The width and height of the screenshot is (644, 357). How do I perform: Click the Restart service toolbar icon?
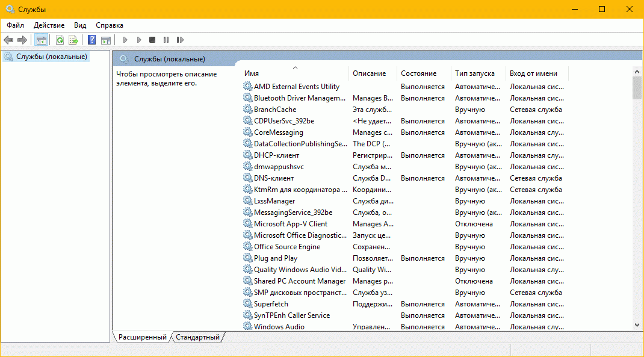tap(180, 40)
